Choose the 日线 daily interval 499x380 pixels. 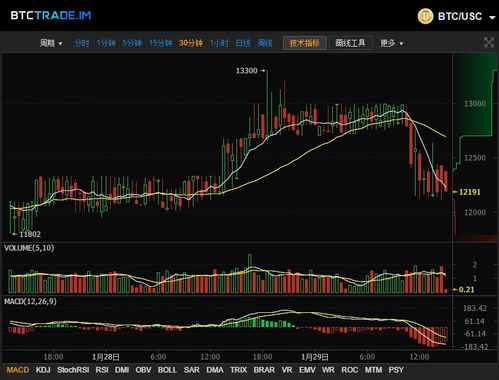(x=243, y=43)
